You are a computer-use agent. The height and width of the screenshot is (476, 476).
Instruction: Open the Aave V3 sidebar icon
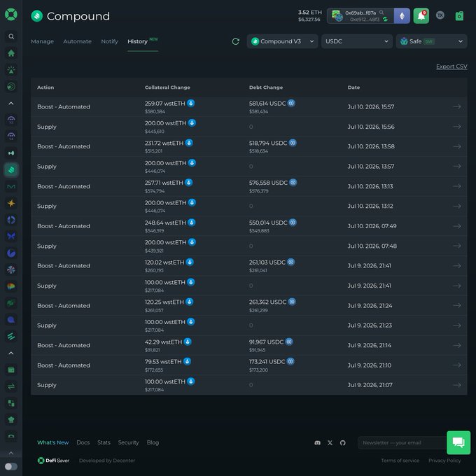coord(11,120)
